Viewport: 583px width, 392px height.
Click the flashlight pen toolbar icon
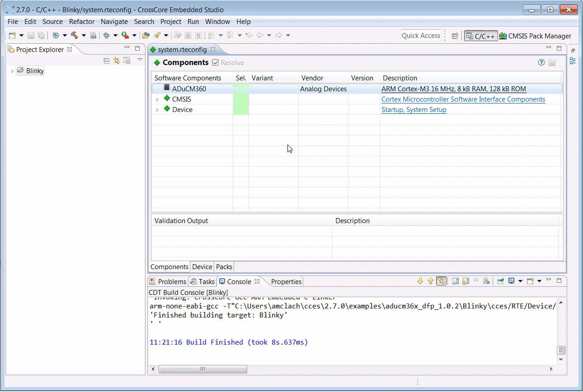[157, 35]
